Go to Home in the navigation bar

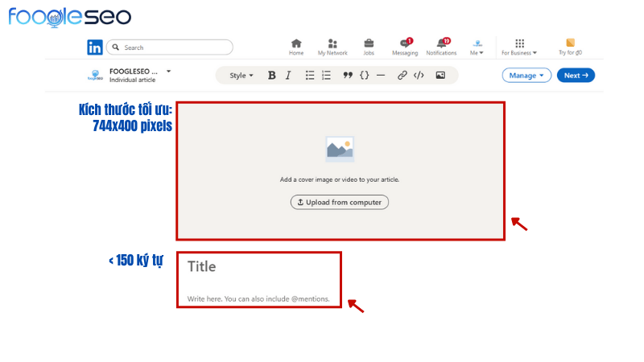pos(296,47)
